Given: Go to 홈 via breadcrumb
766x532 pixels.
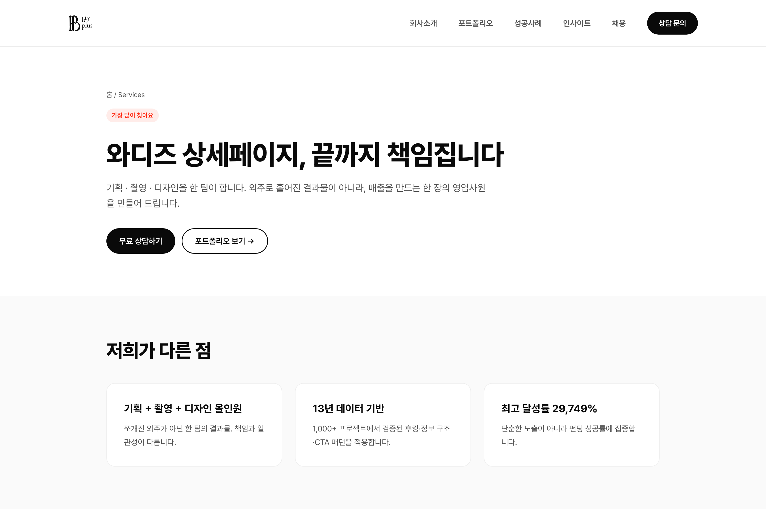Looking at the screenshot, I should 109,95.
